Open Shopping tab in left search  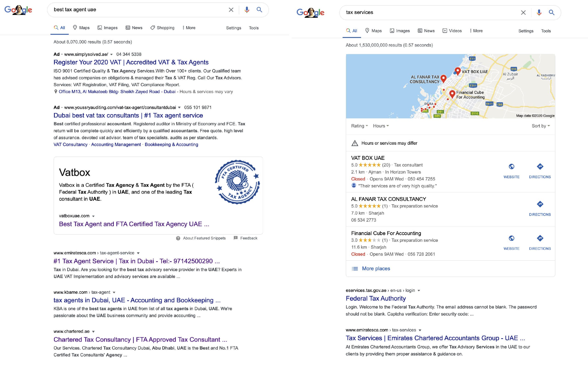click(162, 28)
